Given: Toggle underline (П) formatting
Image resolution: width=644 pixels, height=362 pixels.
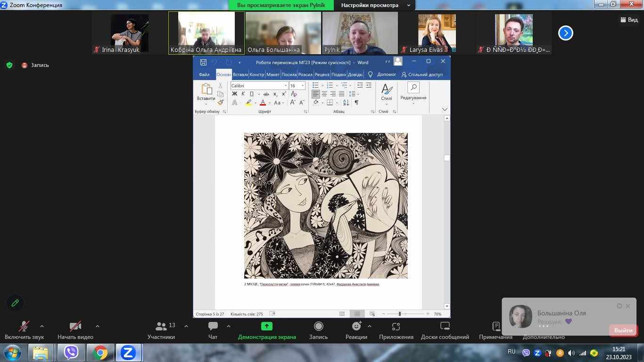Looking at the screenshot, I should coord(252,94).
